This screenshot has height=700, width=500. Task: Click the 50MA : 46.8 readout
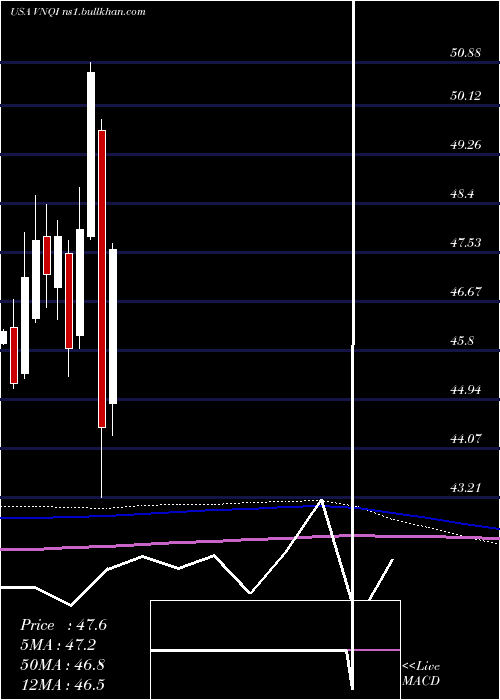(x=62, y=664)
